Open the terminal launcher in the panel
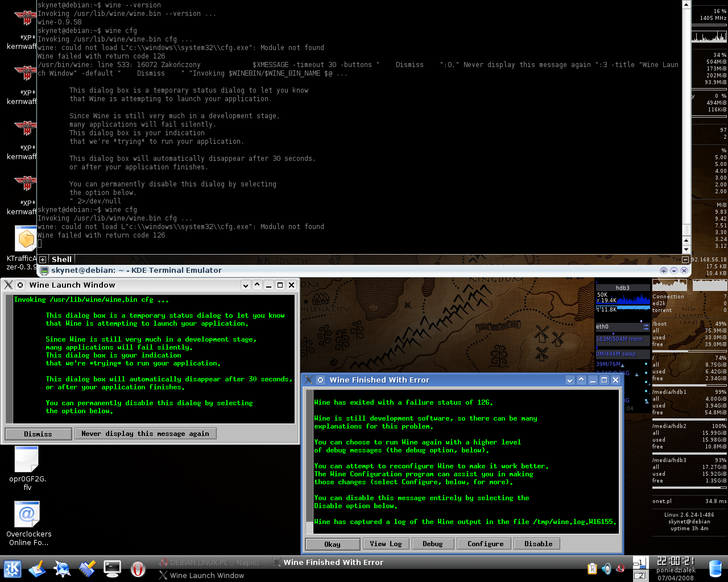 [112, 568]
